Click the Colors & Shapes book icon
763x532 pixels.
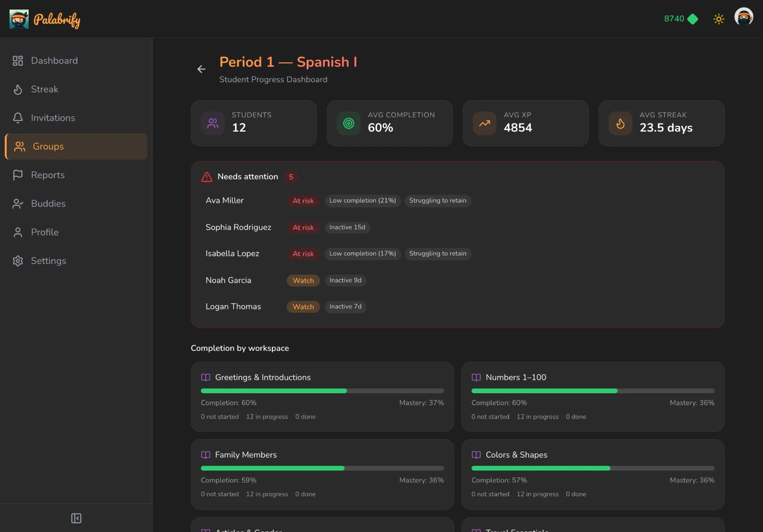(x=476, y=455)
